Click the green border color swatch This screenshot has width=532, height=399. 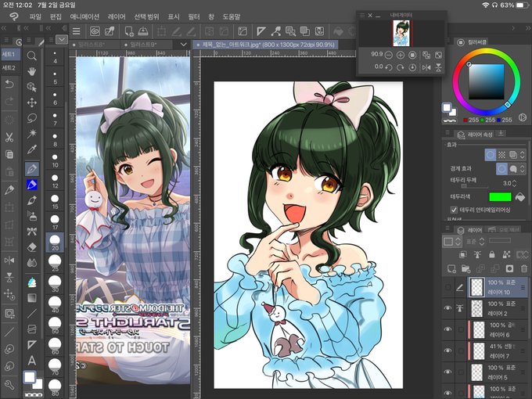(500, 197)
